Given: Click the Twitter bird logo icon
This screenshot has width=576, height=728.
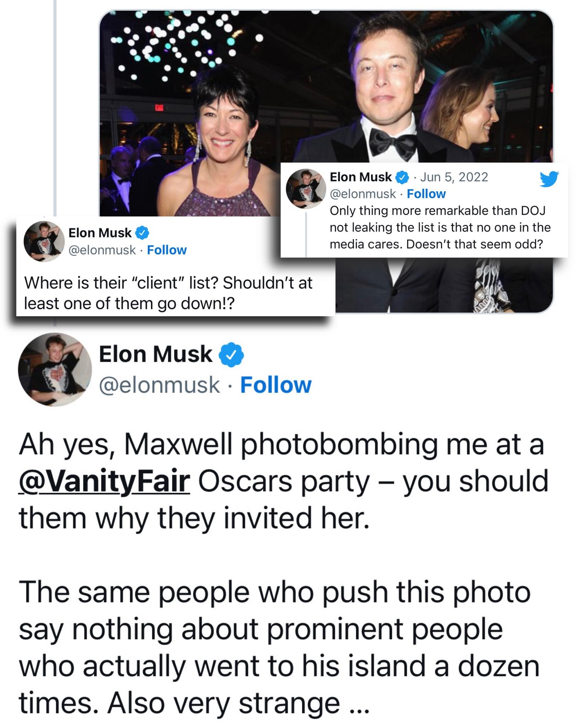Looking at the screenshot, I should coord(549,178).
